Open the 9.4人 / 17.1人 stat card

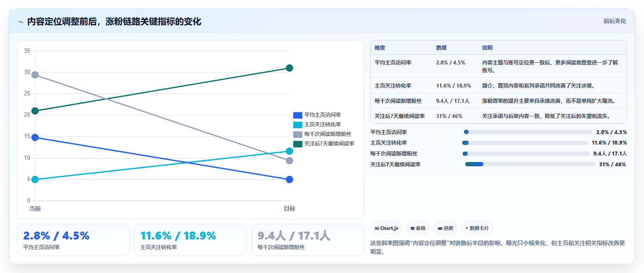coord(308,240)
